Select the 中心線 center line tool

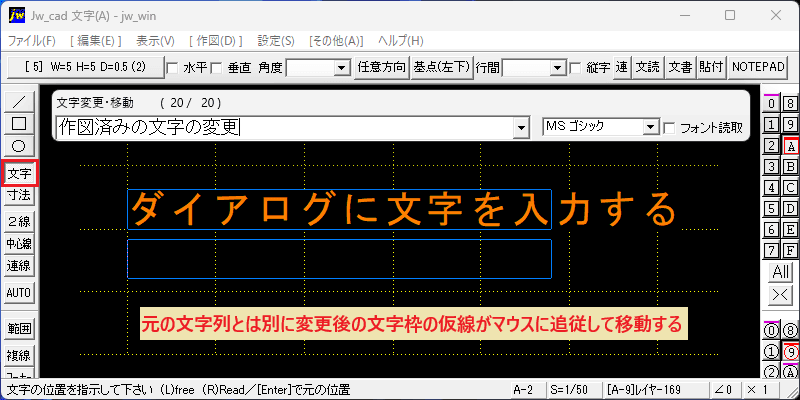pos(19,244)
